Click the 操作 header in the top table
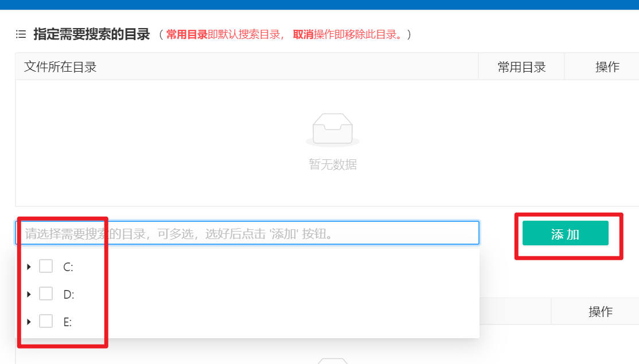This screenshot has height=364, width=639. (x=607, y=67)
